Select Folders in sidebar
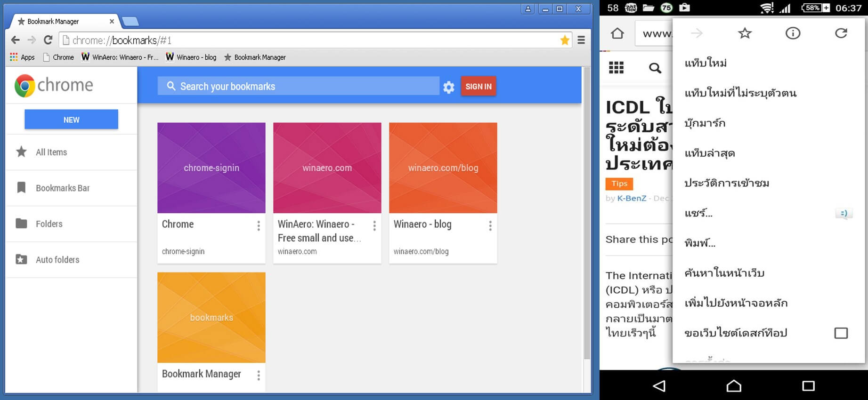The width and height of the screenshot is (868, 400). pos(72,224)
